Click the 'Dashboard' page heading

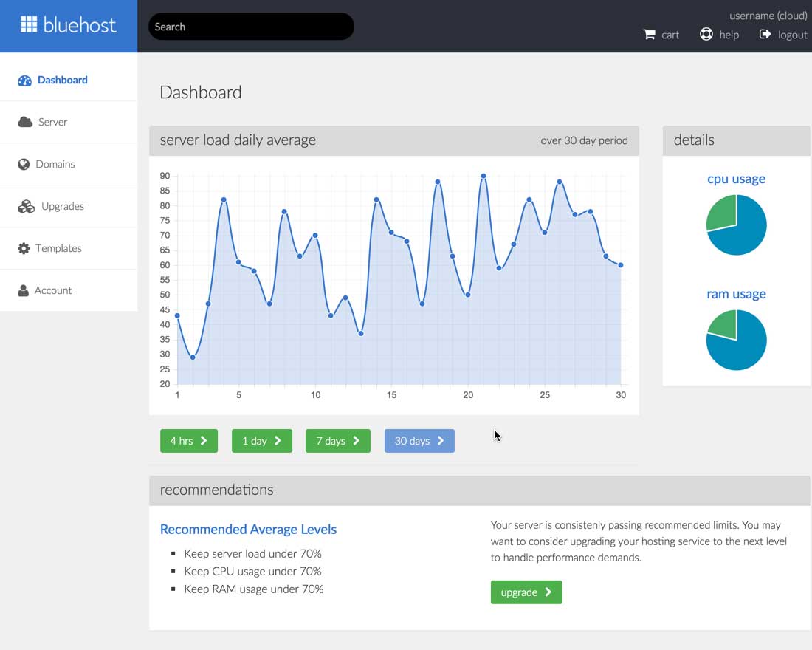pos(201,92)
